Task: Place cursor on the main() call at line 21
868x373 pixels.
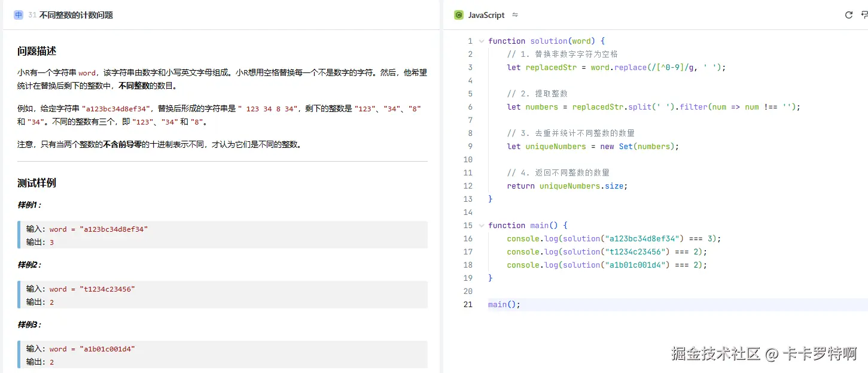Action: (502, 304)
